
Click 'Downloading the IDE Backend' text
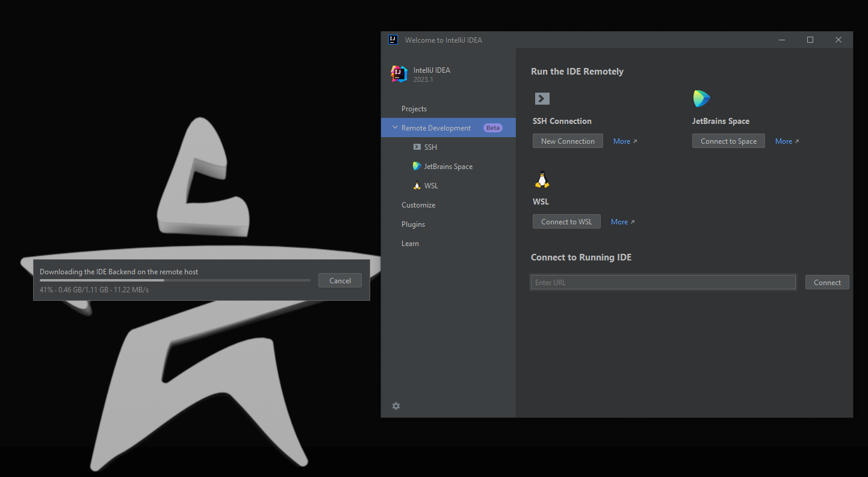[x=119, y=272]
